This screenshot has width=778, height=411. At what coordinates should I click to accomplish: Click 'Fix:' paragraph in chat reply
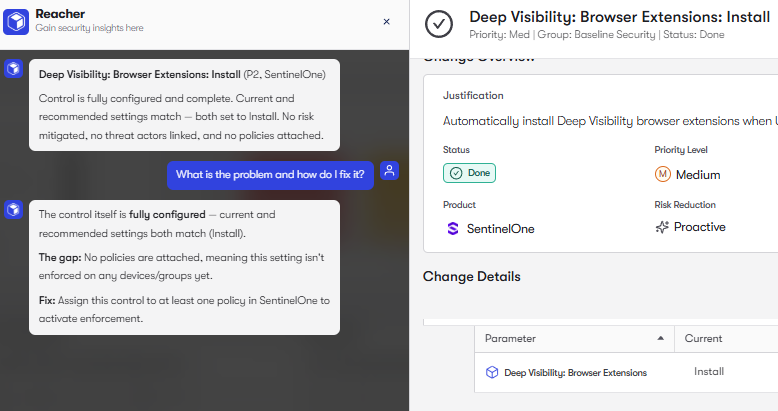[x=184, y=309]
